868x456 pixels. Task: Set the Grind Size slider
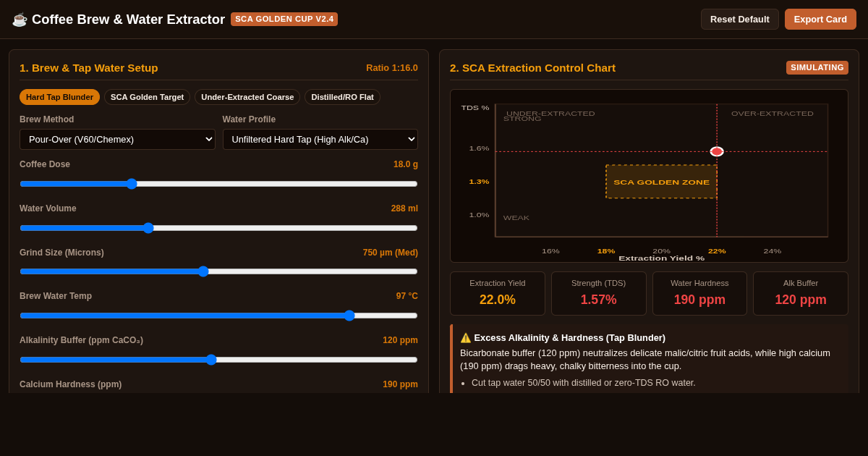(218, 271)
